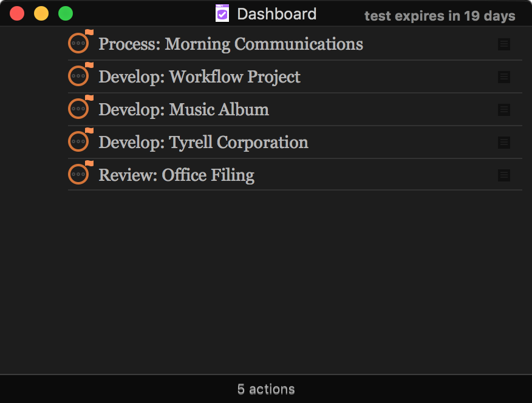Mark Process: Morning Communications as complete

pyautogui.click(x=78, y=43)
